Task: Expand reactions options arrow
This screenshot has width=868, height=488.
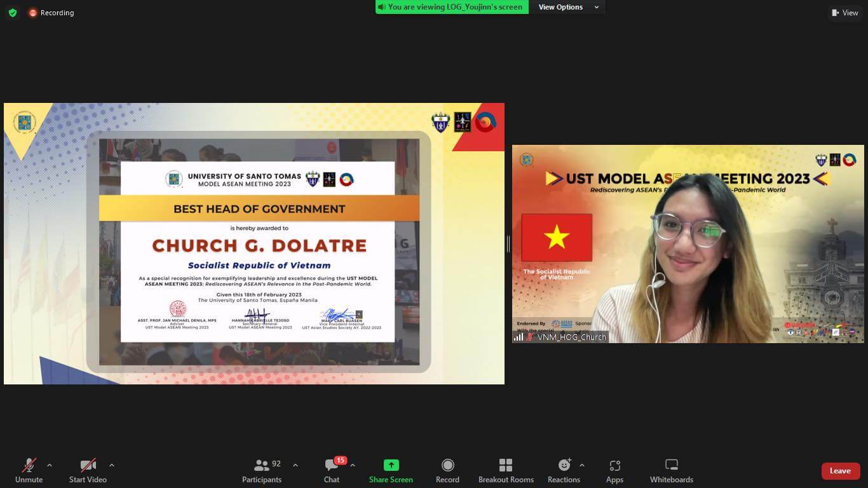Action: (x=582, y=465)
